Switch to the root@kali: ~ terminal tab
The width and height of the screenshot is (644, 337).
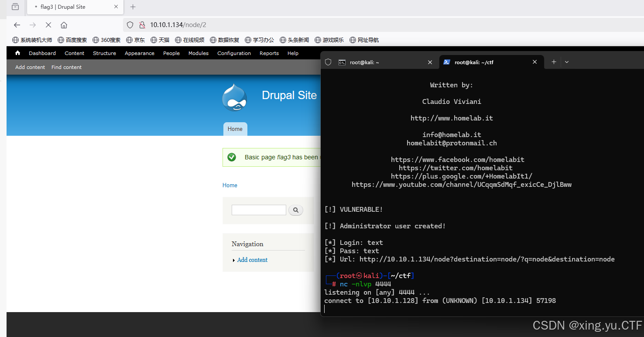386,62
